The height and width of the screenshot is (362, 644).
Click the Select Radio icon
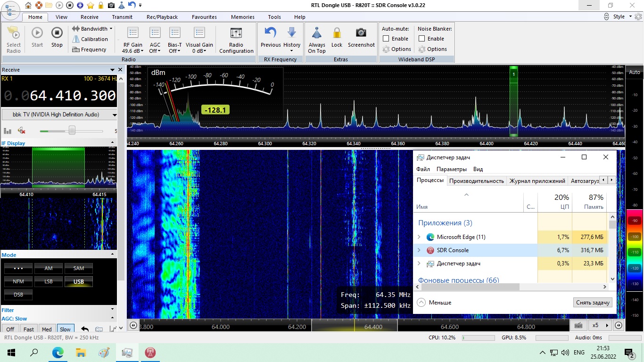point(14,34)
